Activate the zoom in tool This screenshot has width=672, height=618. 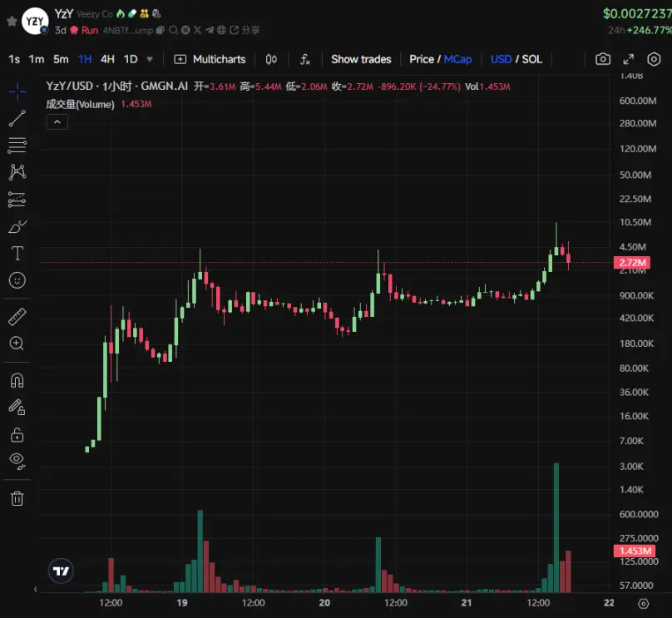[17, 344]
